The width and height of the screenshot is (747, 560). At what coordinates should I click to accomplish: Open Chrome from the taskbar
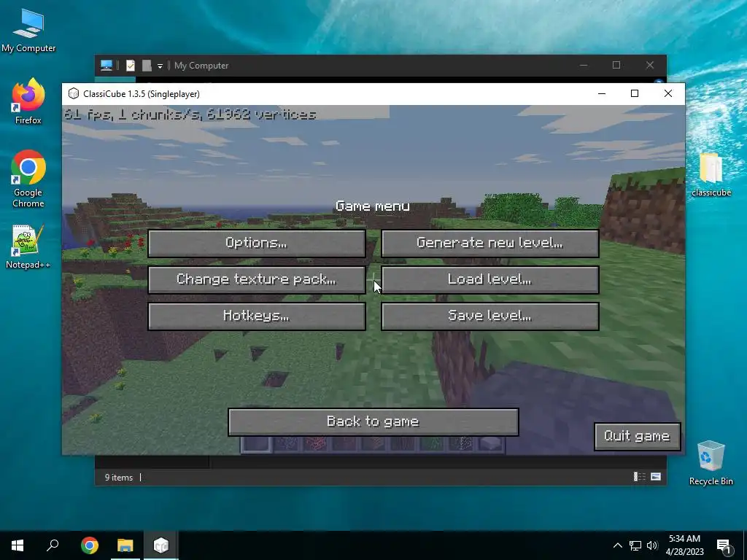[x=90, y=545]
